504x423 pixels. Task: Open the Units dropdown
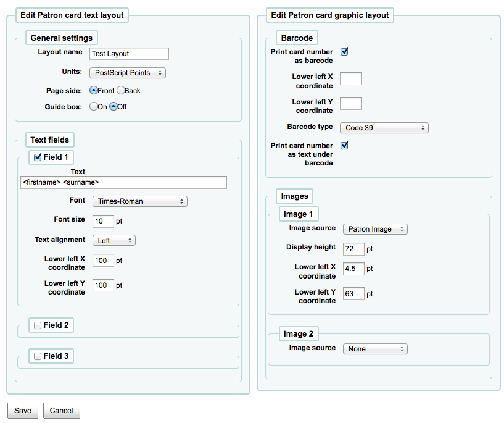[x=128, y=73]
